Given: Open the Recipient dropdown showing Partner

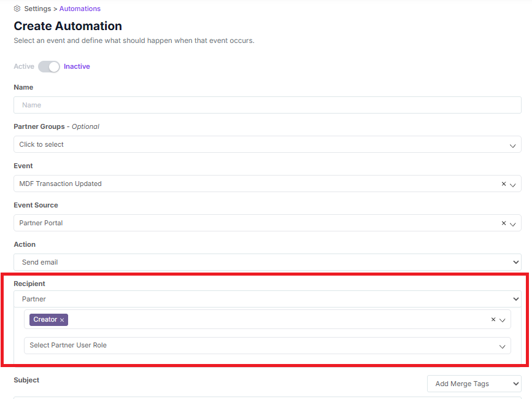Looking at the screenshot, I should (268, 299).
